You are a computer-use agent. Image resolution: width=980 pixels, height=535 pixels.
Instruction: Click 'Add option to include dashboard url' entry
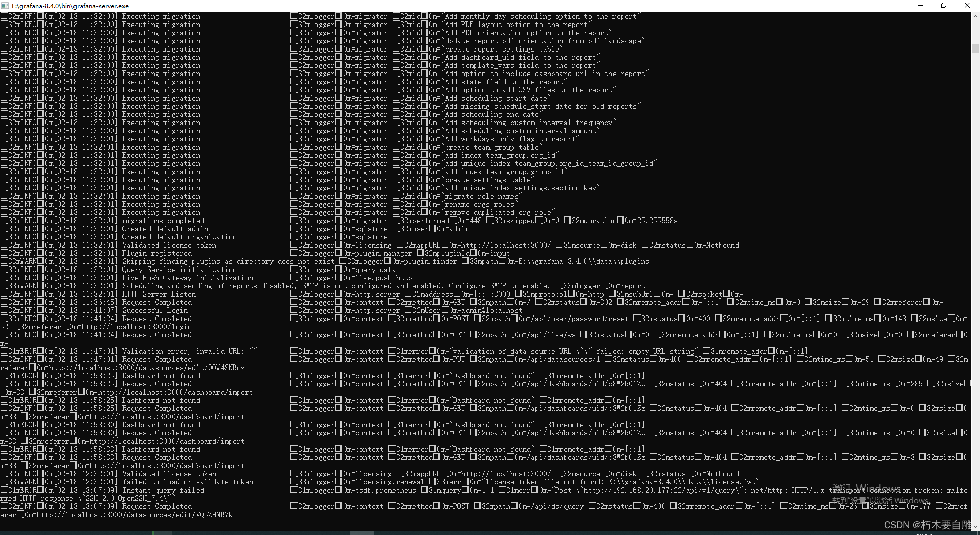pyautogui.click(x=545, y=74)
